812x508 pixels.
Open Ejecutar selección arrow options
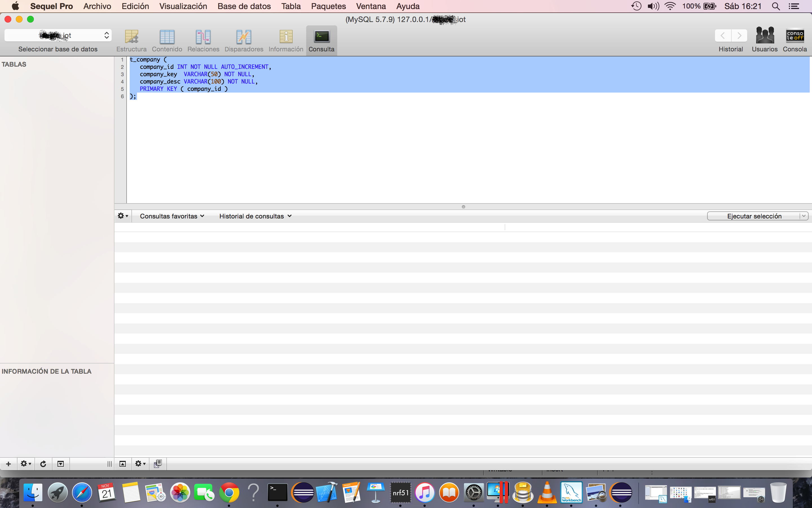[804, 216]
